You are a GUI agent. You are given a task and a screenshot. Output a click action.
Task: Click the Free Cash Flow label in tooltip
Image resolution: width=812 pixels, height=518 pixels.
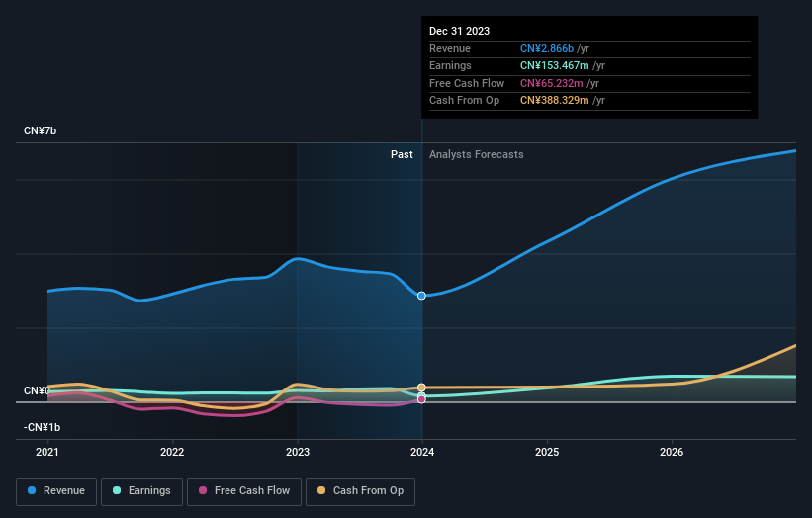point(467,83)
